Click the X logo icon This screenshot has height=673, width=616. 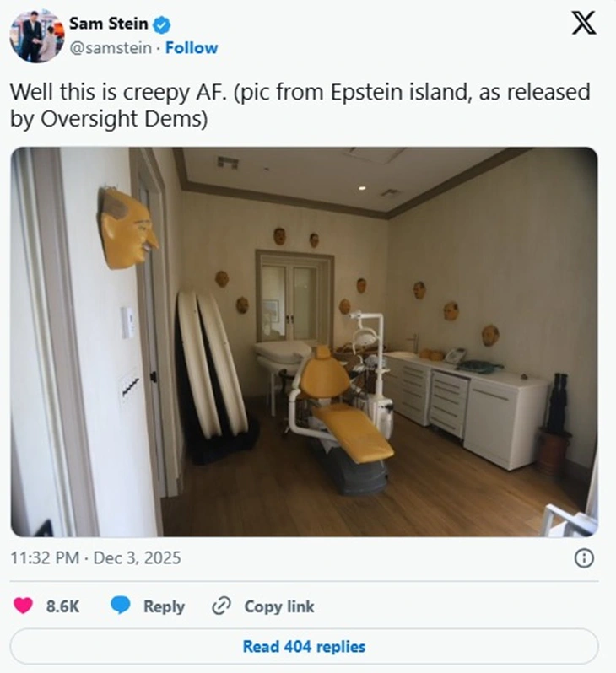(583, 23)
